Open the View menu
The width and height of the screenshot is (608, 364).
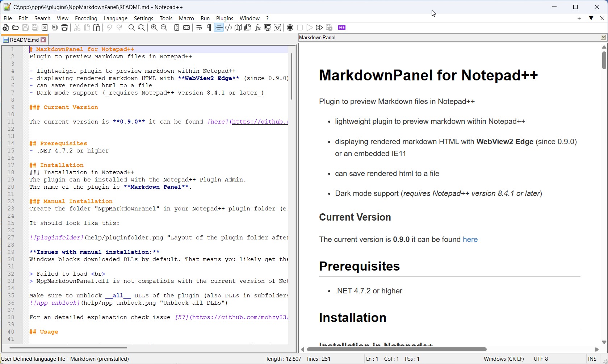(x=63, y=18)
